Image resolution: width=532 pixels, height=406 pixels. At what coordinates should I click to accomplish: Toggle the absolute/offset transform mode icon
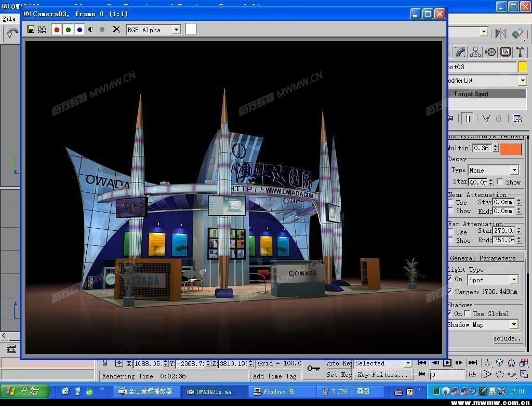119,363
